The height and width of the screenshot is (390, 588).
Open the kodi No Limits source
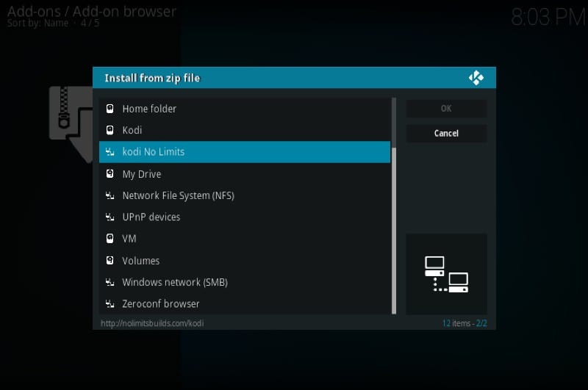(x=245, y=152)
